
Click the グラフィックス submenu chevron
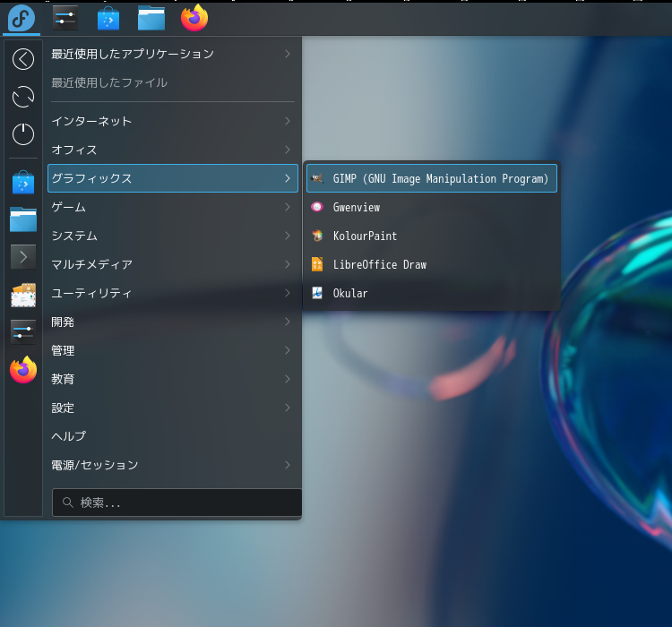(288, 178)
